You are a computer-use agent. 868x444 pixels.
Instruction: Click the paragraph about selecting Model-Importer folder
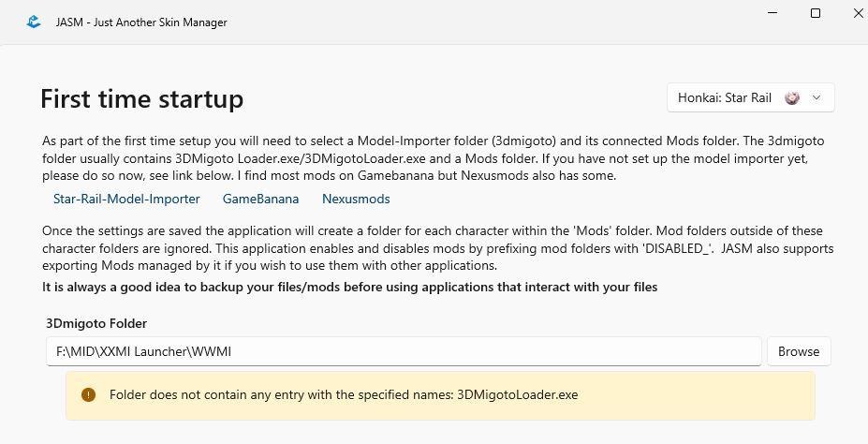click(x=433, y=157)
